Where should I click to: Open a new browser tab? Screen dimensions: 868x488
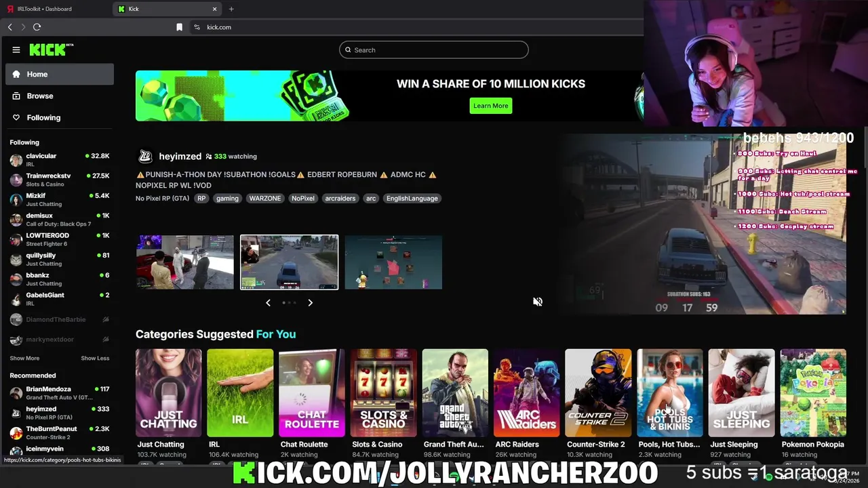231,9
